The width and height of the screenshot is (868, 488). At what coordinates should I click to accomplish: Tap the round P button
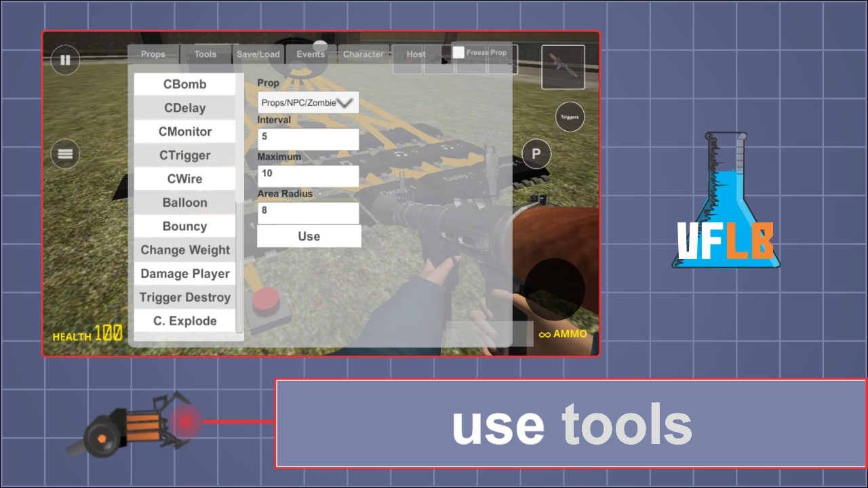(536, 154)
